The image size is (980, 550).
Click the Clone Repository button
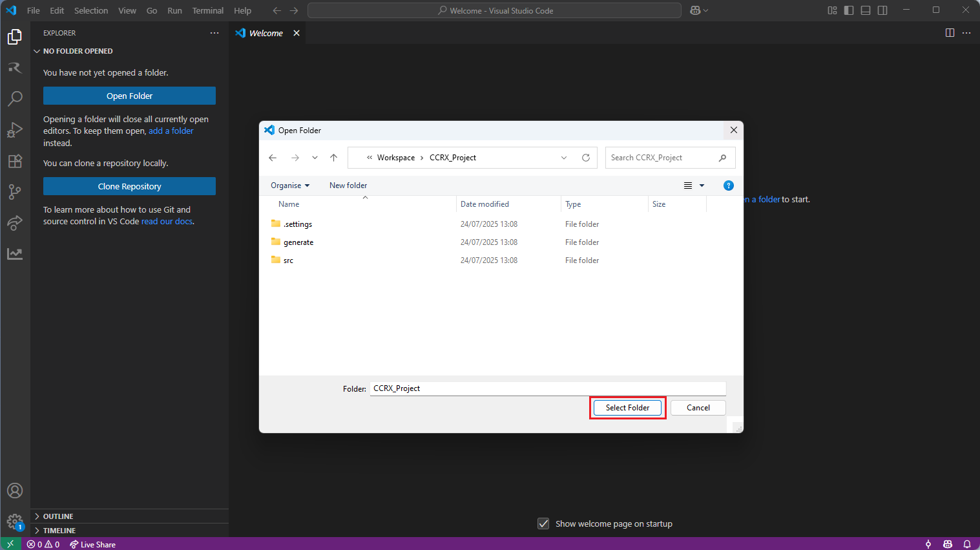(129, 186)
